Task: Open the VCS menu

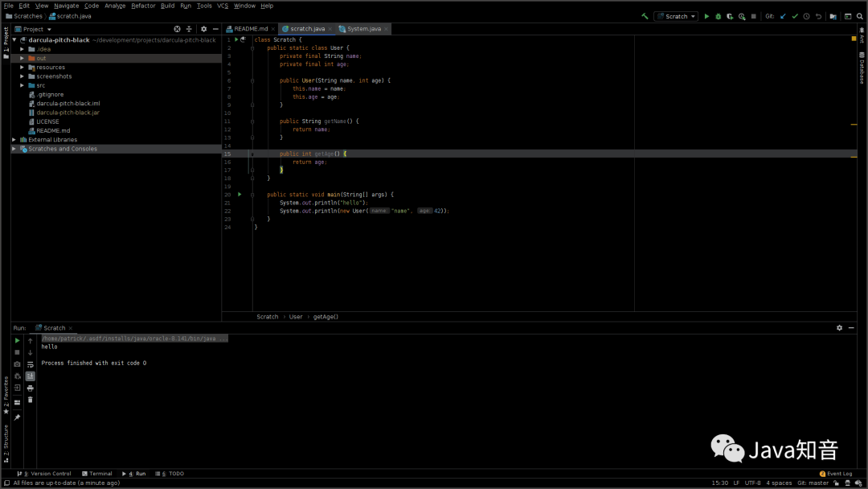Action: pos(223,6)
